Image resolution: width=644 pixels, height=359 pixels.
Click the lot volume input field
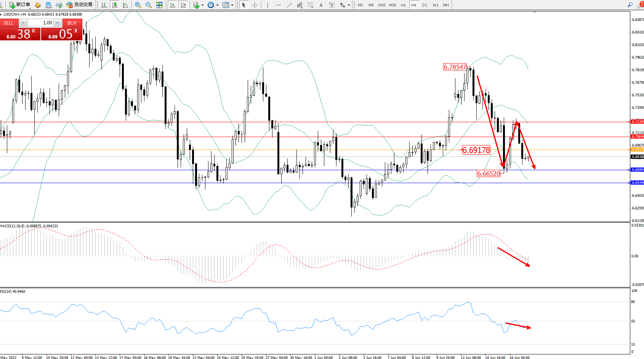40,23
